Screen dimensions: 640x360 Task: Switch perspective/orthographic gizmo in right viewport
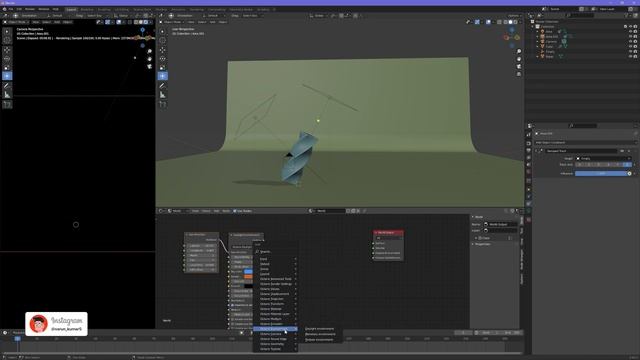pos(519,74)
